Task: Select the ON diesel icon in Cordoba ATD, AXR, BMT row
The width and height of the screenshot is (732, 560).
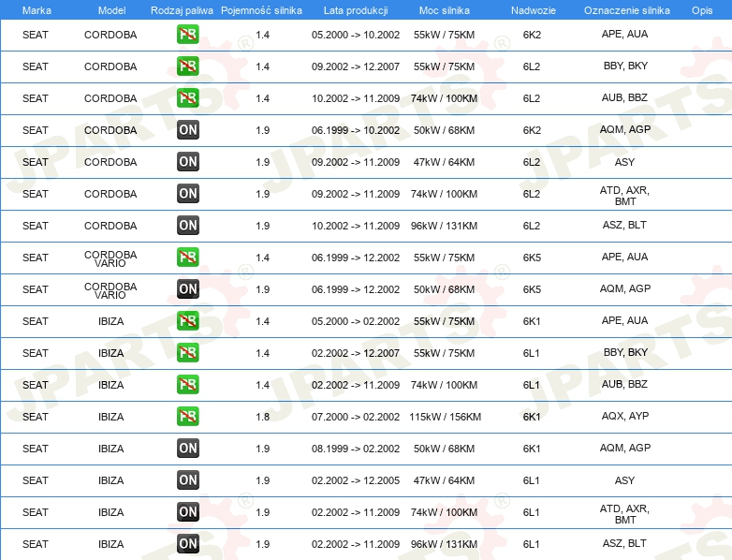Action: coord(187,193)
